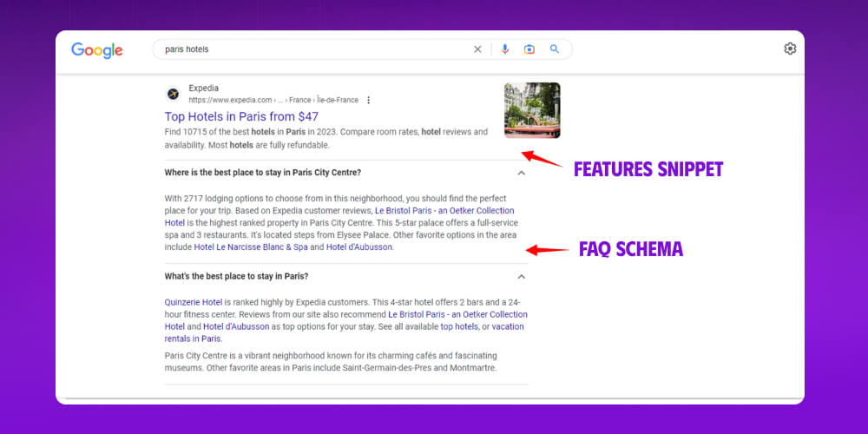The height and width of the screenshot is (434, 868).
Task: Click the 'Find 10715 of the best hotels' snippet
Action: tap(326, 138)
